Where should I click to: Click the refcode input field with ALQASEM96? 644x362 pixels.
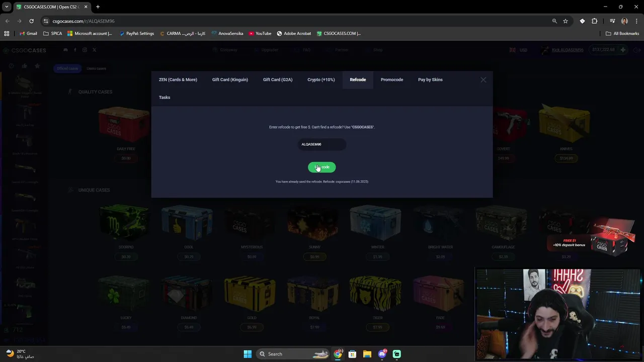tap(322, 144)
